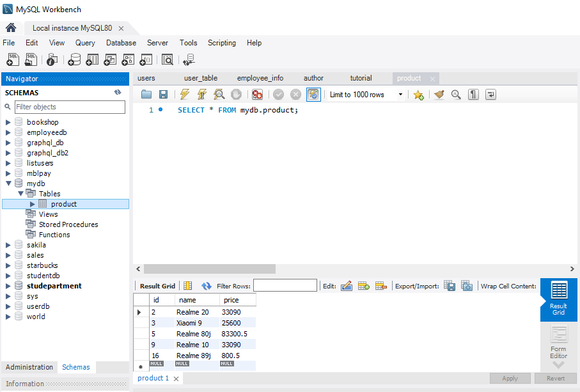This screenshot has height=392, width=580.
Task: Switch to Administration tab in Navigator
Action: click(x=29, y=367)
